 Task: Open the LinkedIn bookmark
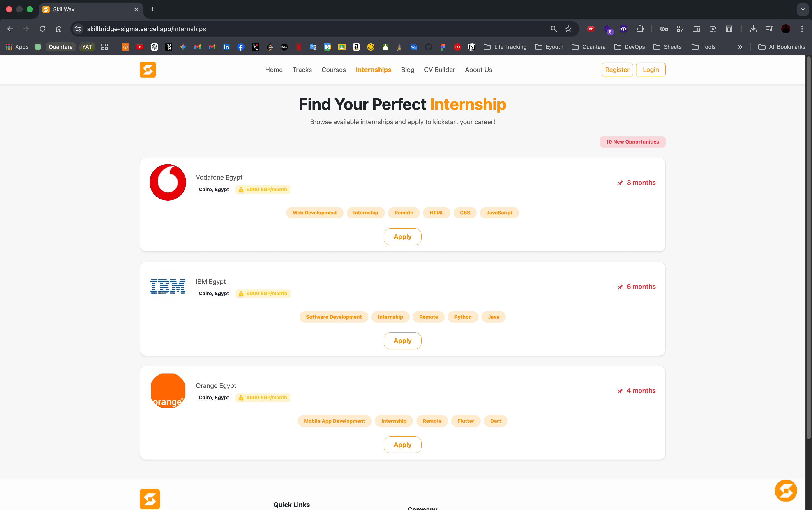[x=226, y=47]
